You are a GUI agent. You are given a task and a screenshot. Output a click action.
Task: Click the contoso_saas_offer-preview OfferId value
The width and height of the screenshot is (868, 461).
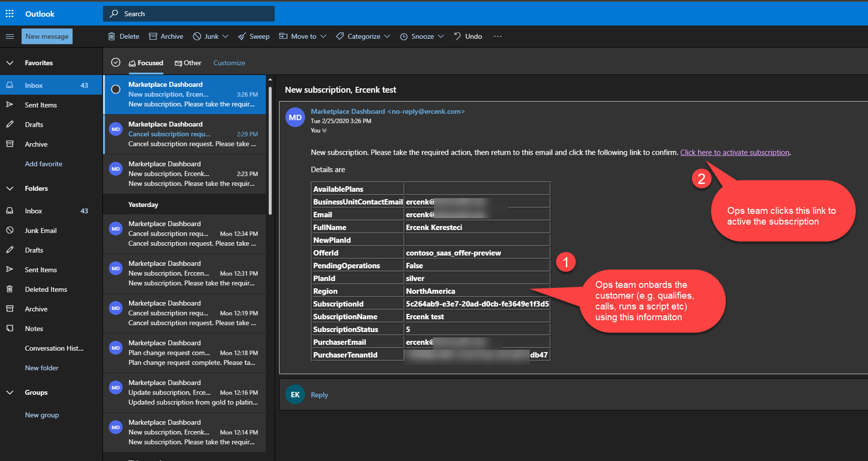click(x=454, y=253)
